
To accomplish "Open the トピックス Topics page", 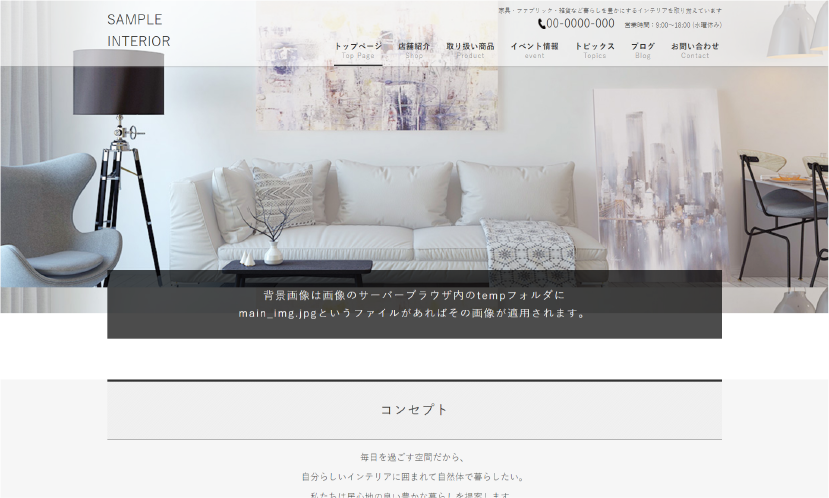I will point(594,50).
